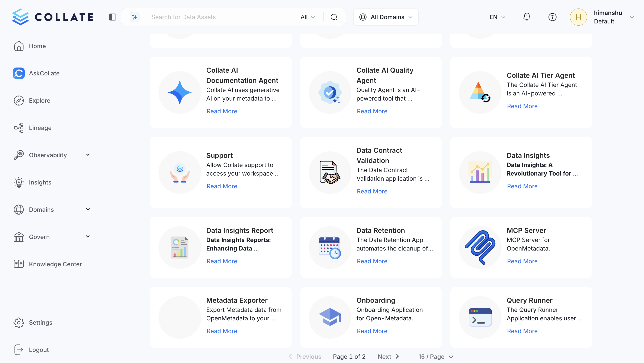Image resolution: width=644 pixels, height=363 pixels.
Task: Open the 15 / Page selector
Action: tap(435, 357)
